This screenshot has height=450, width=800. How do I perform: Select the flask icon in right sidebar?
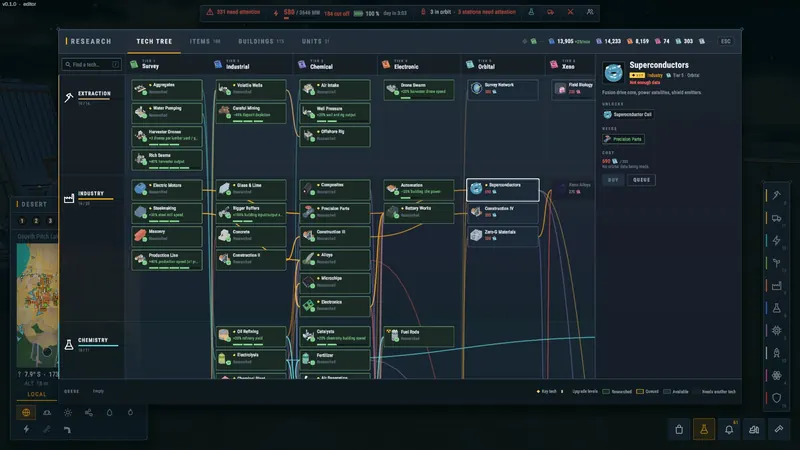tap(777, 308)
